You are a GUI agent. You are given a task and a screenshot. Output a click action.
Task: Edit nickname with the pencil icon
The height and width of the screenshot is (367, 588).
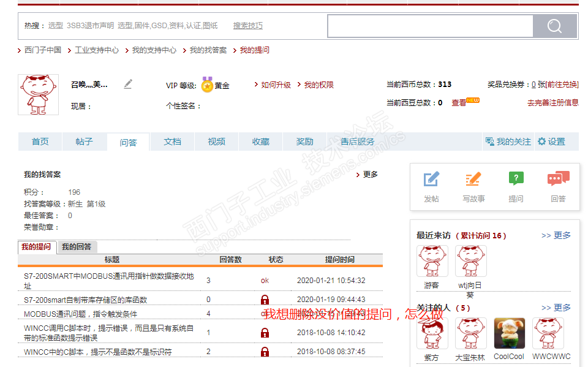click(x=128, y=84)
